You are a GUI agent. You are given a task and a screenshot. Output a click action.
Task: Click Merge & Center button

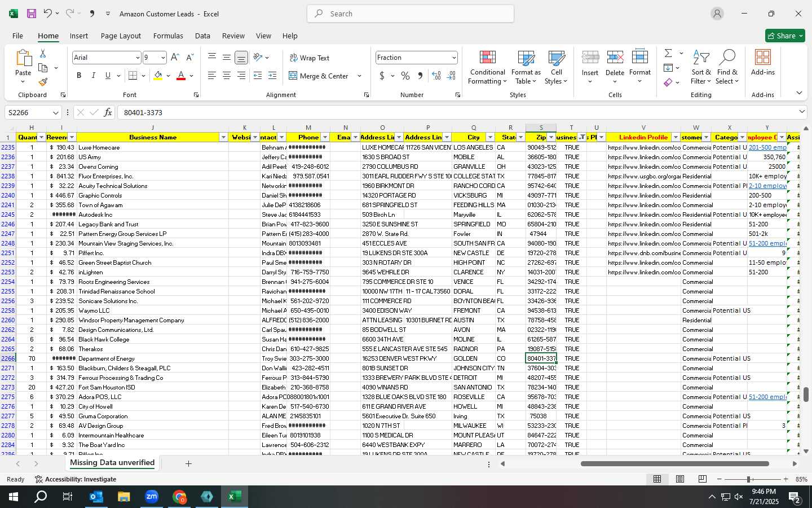coord(319,76)
